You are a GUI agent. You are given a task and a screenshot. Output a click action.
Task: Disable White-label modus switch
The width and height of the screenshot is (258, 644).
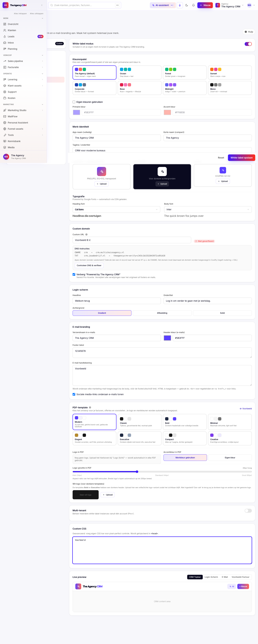tap(248, 44)
